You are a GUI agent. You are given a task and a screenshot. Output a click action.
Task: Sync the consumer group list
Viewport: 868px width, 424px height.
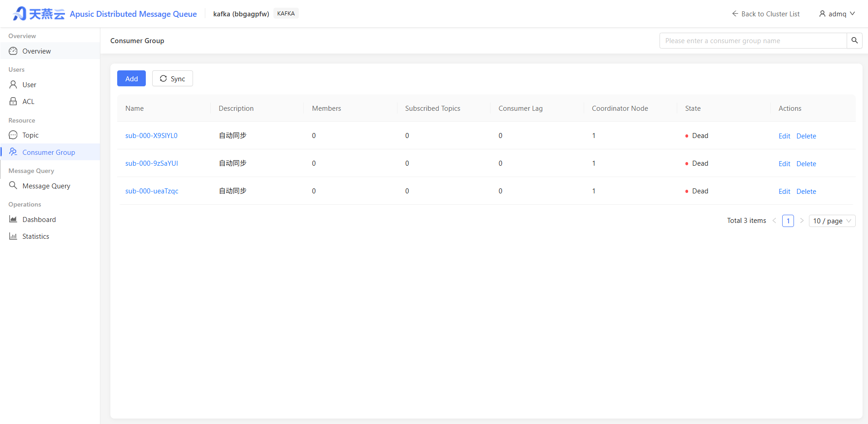(x=173, y=78)
